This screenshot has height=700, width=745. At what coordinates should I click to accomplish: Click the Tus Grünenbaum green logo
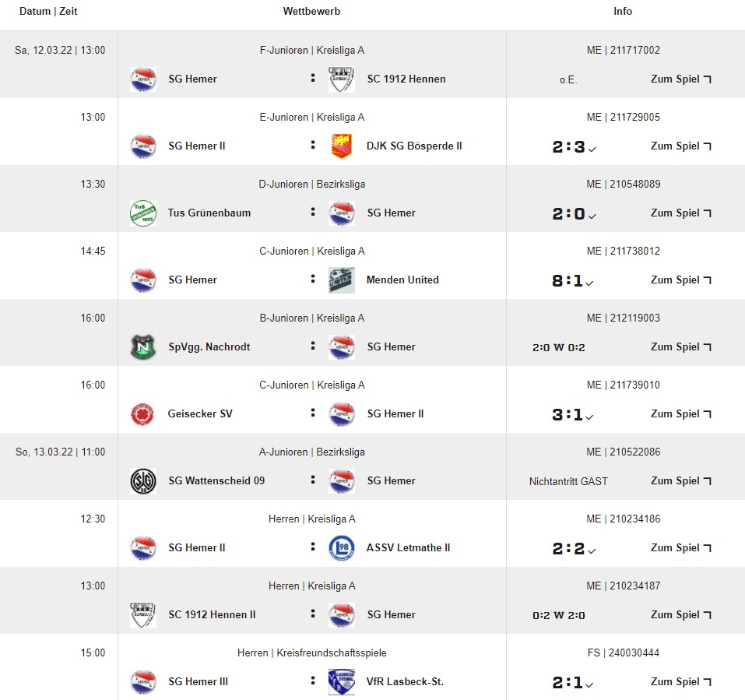[x=142, y=213]
